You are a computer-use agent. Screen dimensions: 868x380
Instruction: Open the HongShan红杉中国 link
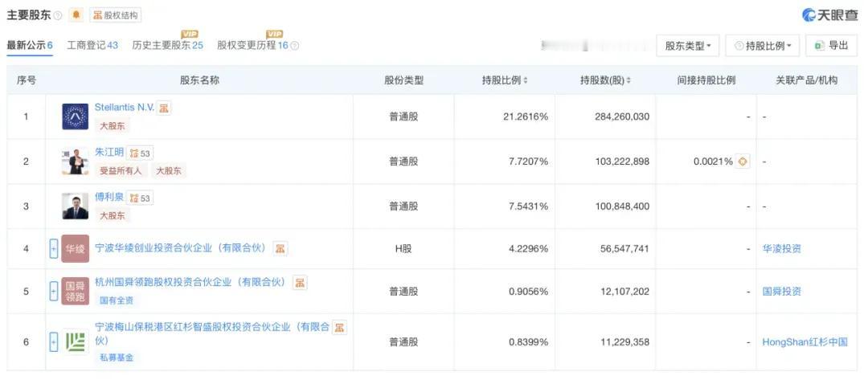(x=805, y=341)
